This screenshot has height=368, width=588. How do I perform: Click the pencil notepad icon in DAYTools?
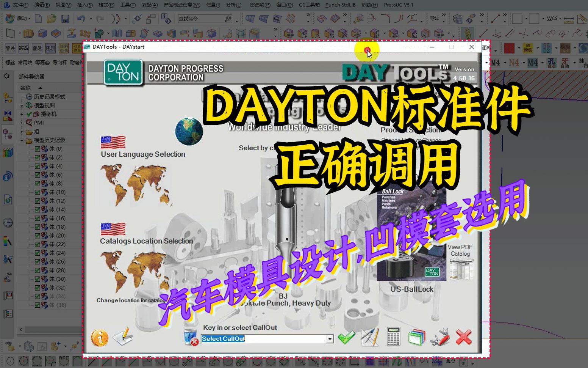124,337
